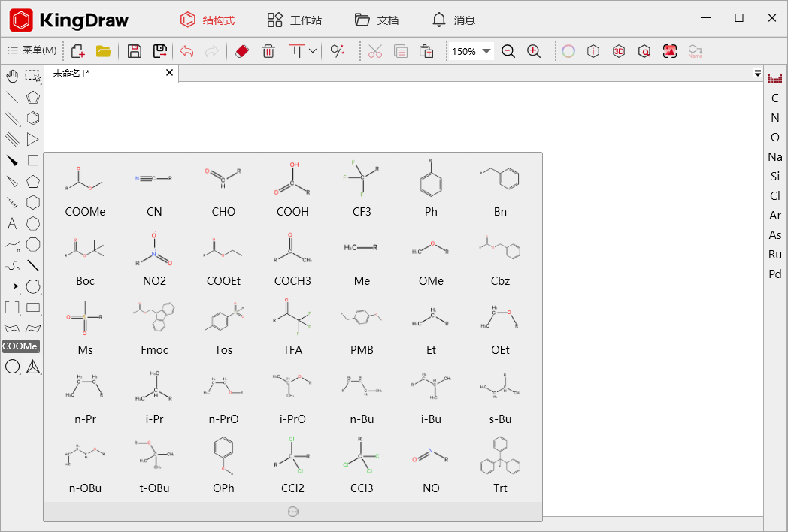The width and height of the screenshot is (788, 532).
Task: Open the document tab list dropdown
Action: 757,73
